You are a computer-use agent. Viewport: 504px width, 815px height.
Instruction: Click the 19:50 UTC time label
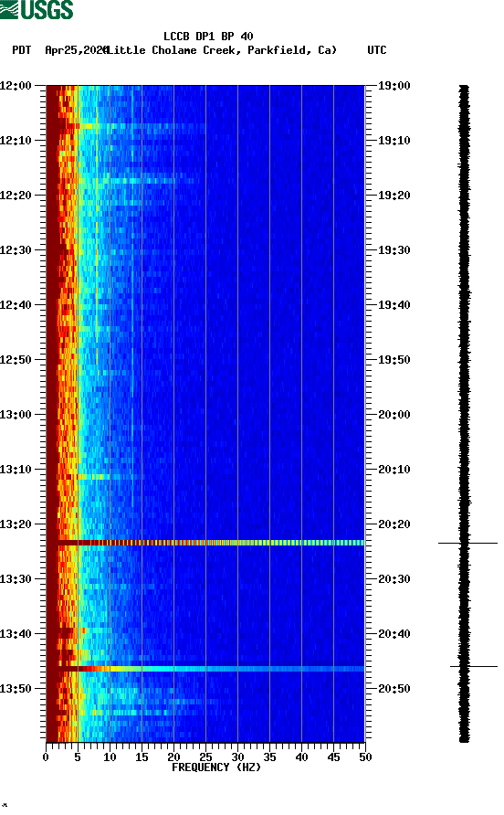[x=394, y=360]
